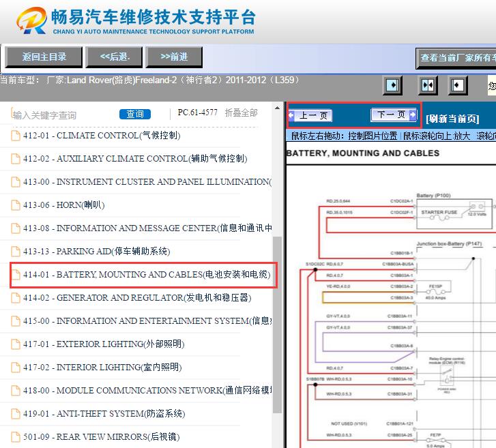The width and height of the screenshot is (496, 448).
Task: Click the Battery, Mounting and Cables diagram title
Action: point(363,153)
